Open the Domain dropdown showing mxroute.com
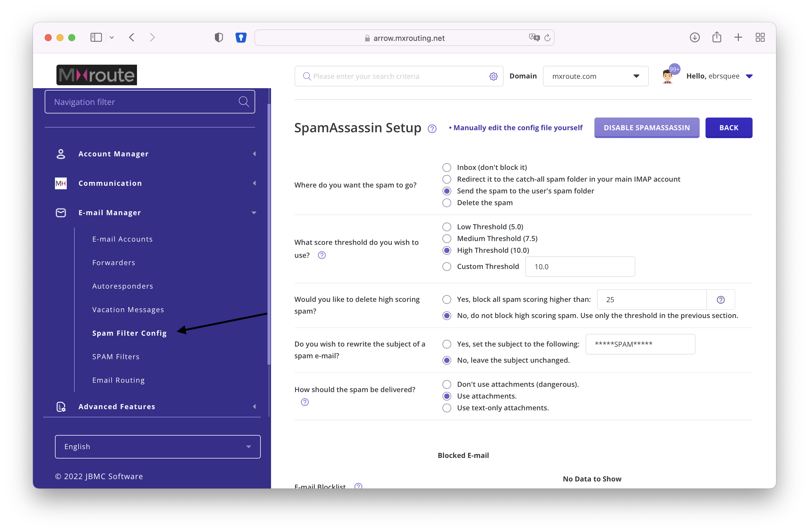 [x=595, y=76]
